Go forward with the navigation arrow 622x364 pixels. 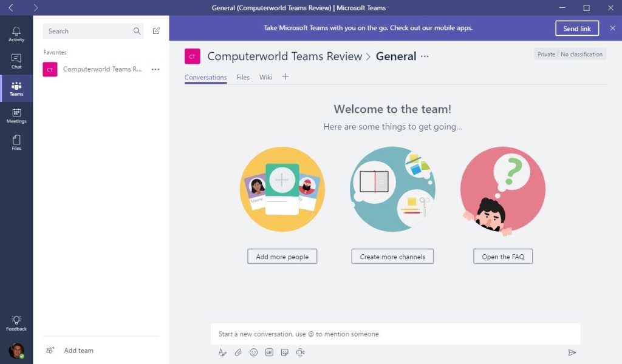[x=36, y=7]
